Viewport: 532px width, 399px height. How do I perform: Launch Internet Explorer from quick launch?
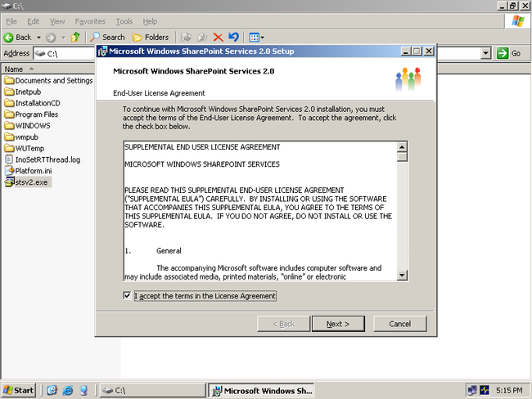pos(68,391)
